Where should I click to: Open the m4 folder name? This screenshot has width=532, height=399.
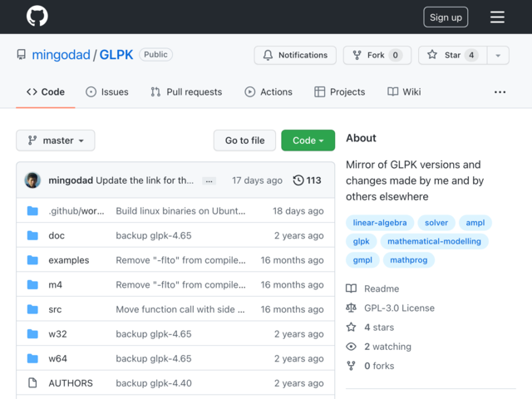(56, 284)
